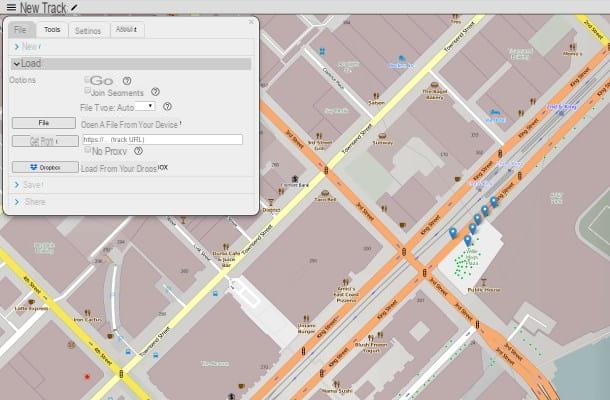Close the File menu dialog
Viewport: 610px width, 400px height.
point(251,22)
